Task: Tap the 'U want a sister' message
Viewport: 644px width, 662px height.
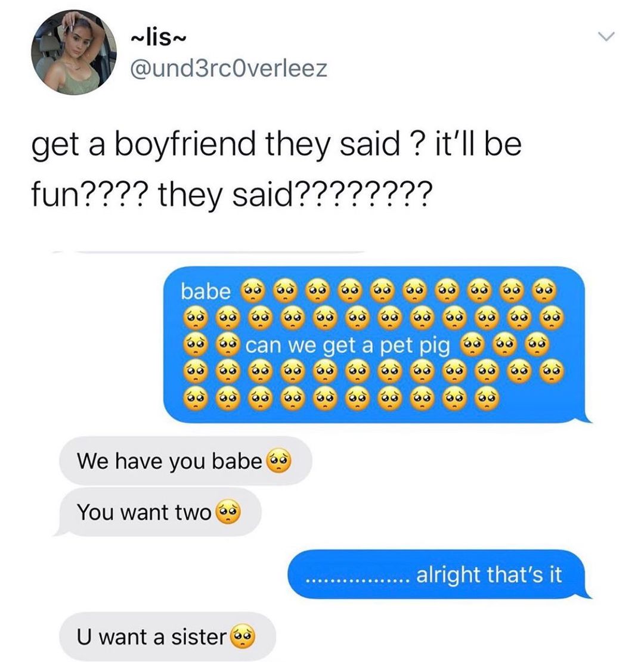Action: pyautogui.click(x=168, y=636)
